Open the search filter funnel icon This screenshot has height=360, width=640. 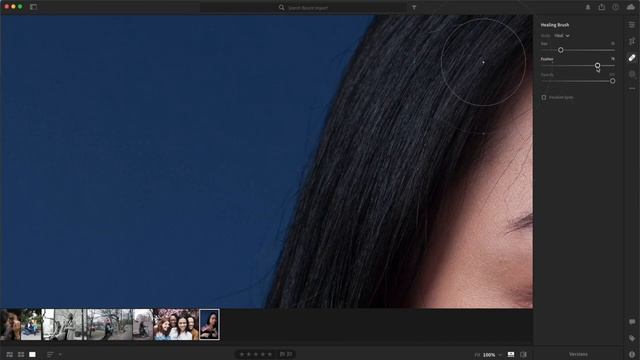tap(414, 7)
